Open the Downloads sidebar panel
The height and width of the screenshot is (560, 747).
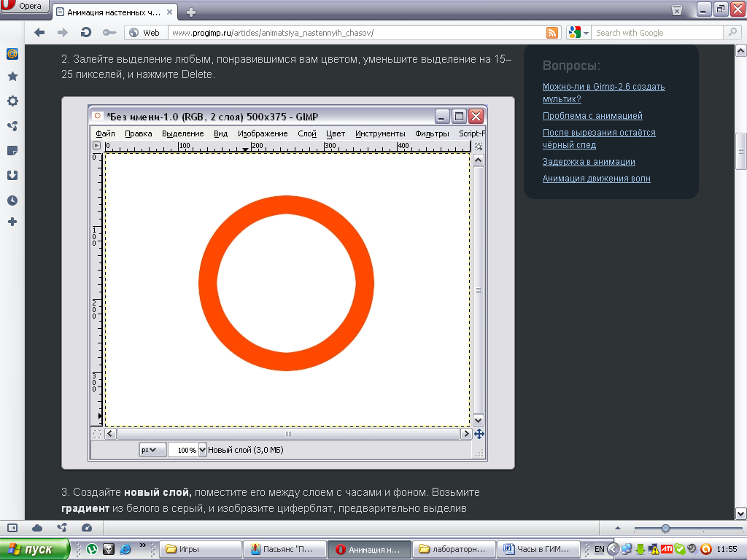13,175
